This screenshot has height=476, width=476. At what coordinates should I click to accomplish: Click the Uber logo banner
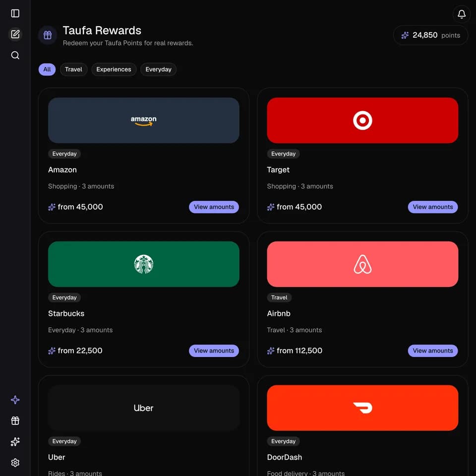(144, 408)
